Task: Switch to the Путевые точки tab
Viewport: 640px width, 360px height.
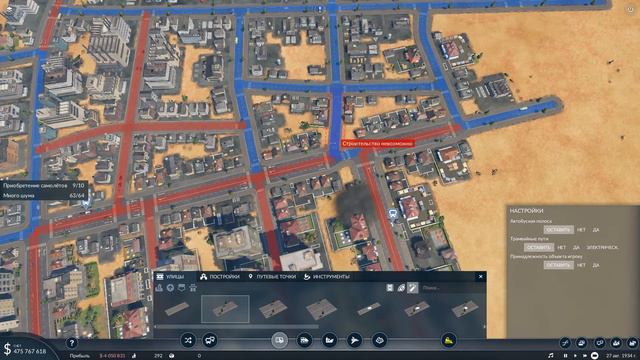Action: tap(271, 277)
